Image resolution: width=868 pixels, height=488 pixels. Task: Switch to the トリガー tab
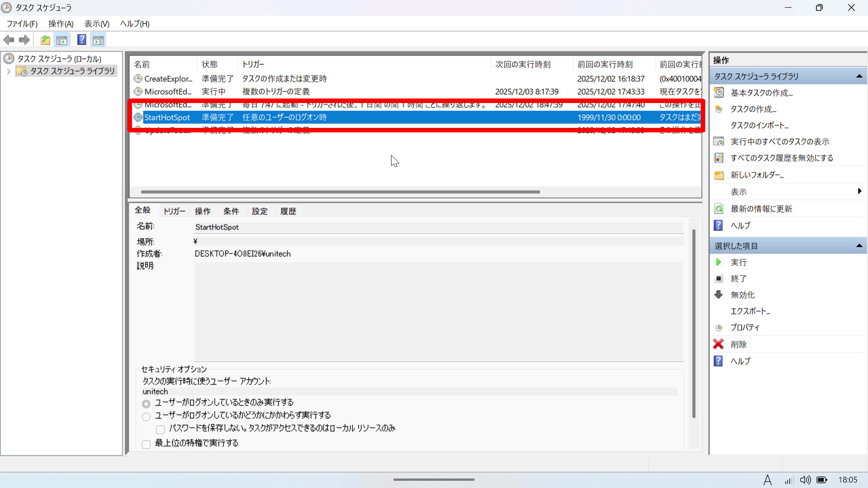coord(174,211)
